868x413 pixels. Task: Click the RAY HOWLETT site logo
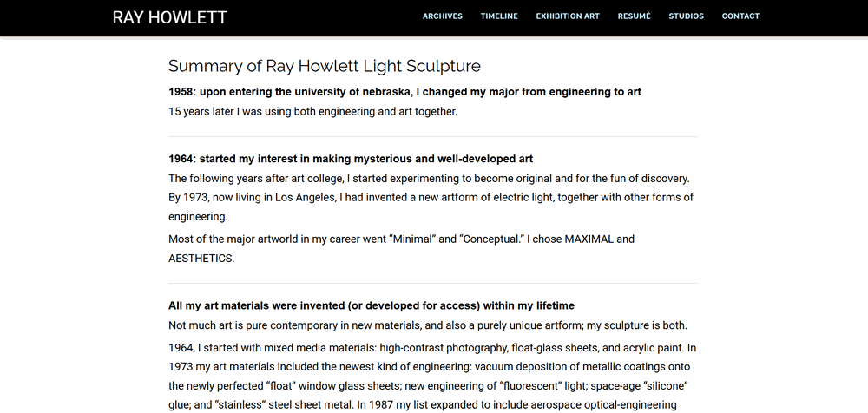coord(170,17)
